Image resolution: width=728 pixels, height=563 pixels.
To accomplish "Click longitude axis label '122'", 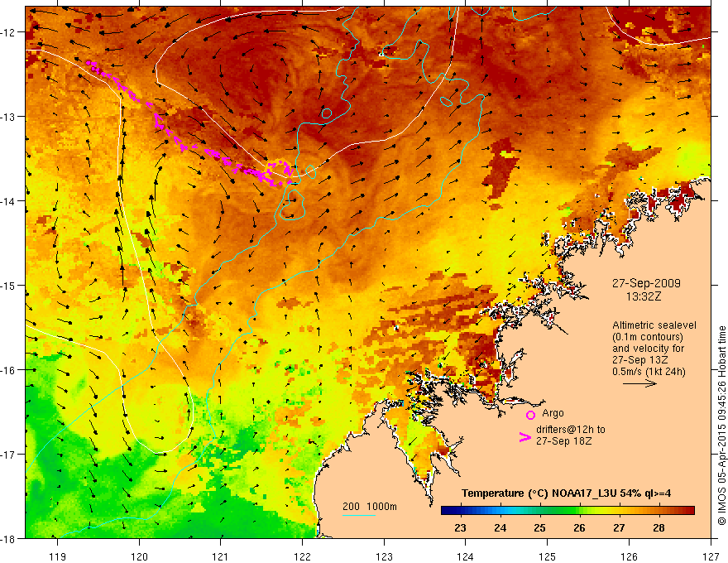I will (302, 556).
